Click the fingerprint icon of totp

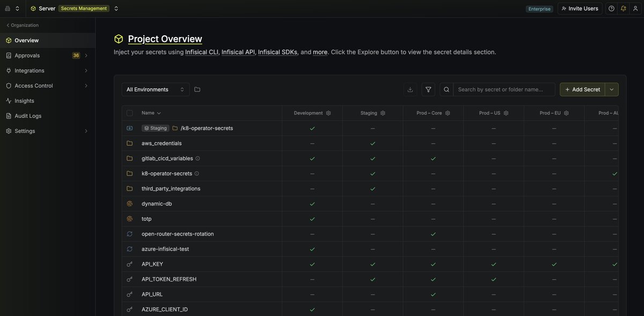[129, 219]
